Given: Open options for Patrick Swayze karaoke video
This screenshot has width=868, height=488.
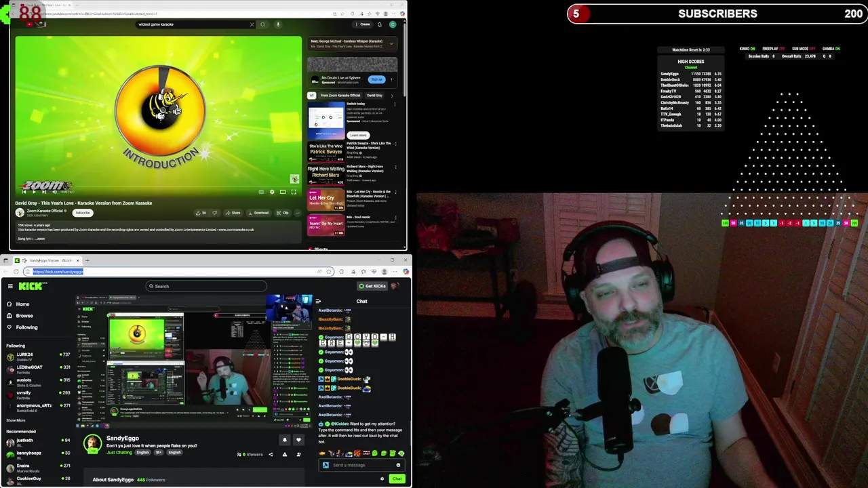Looking at the screenshot, I should tap(395, 144).
